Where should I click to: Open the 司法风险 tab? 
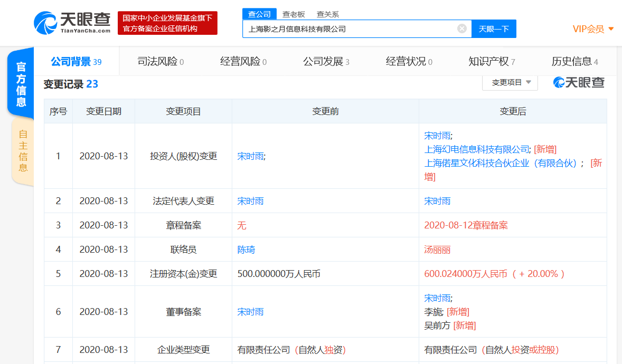161,62
